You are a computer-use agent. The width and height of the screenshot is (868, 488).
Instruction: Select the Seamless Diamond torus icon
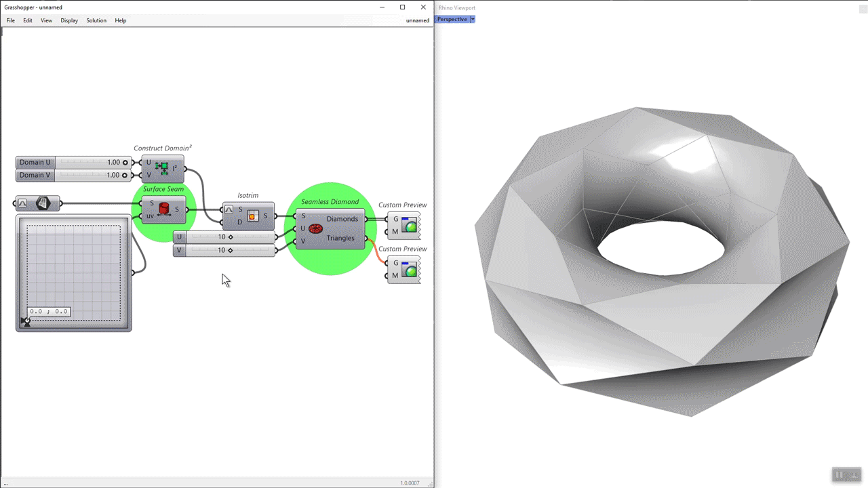(315, 228)
